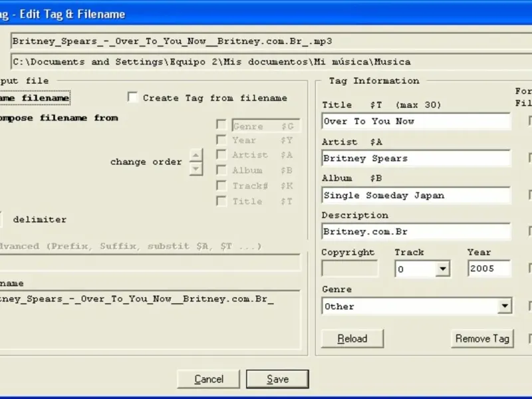Click the 'Advanced (Prefix, Suffix, substit' label
This screenshot has width=532, height=399.
coord(131,246)
